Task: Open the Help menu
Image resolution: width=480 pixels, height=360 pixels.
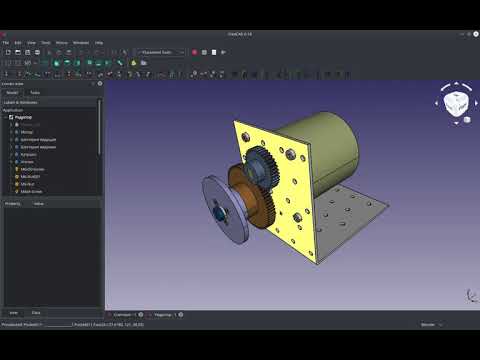Action: (99, 43)
